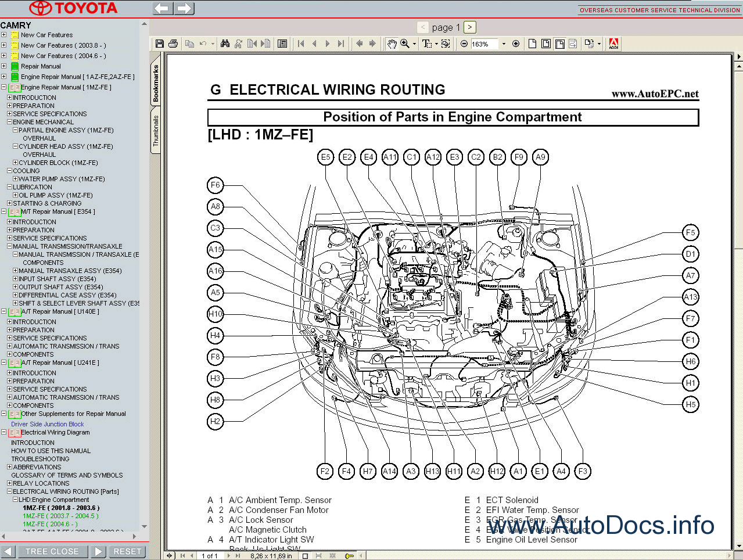Click the Save a copy toolbar icon

click(160, 44)
